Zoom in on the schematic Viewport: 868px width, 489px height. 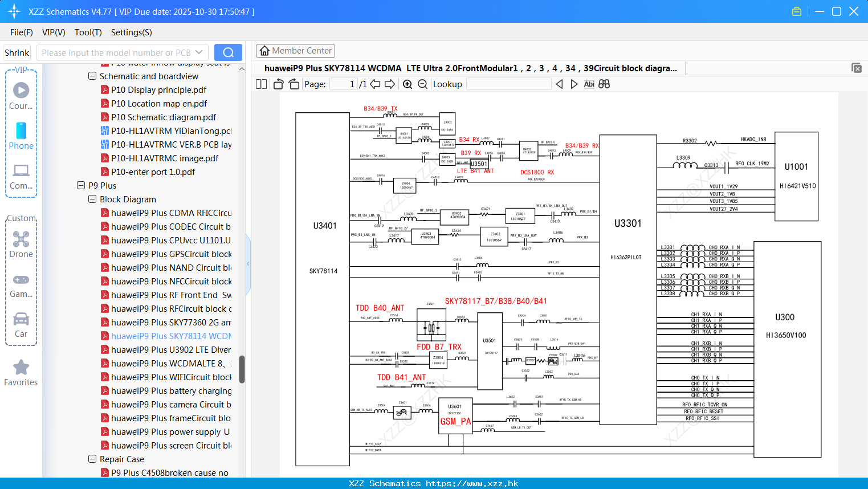click(407, 84)
